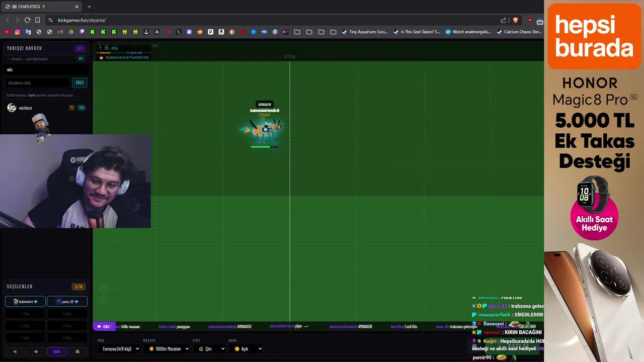644x362 pixels.
Task: Open the Google Drive bookmark
Action: coord(71,32)
